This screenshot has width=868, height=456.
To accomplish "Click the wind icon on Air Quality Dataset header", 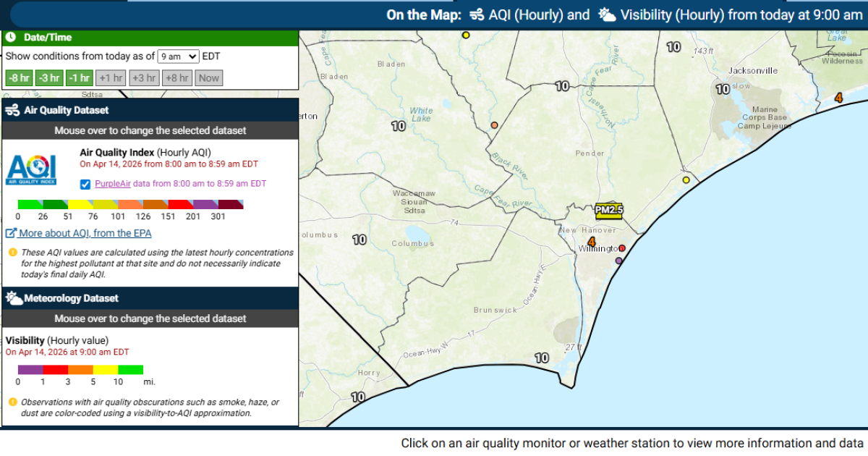I will point(13,110).
